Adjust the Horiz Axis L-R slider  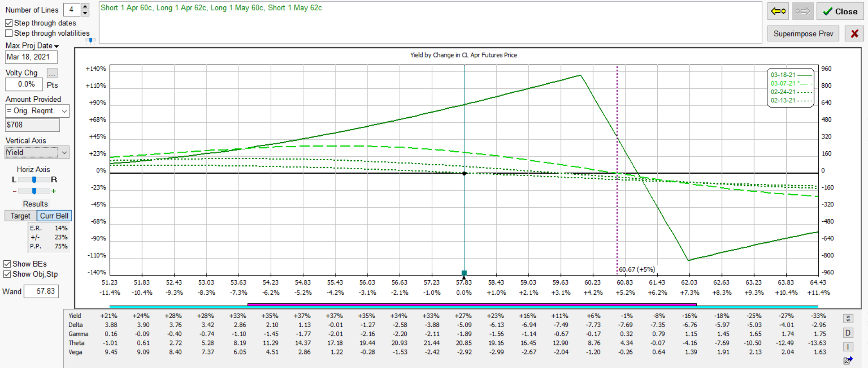34,180
